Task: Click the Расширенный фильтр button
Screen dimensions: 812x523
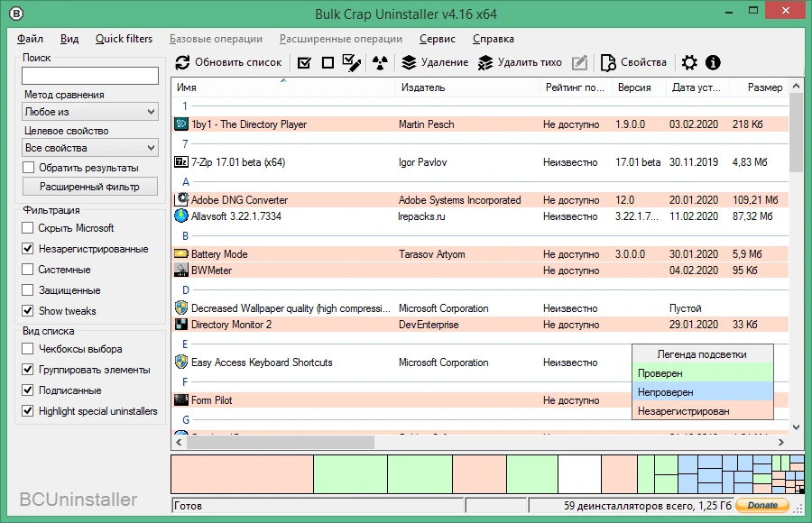Action: (x=90, y=187)
